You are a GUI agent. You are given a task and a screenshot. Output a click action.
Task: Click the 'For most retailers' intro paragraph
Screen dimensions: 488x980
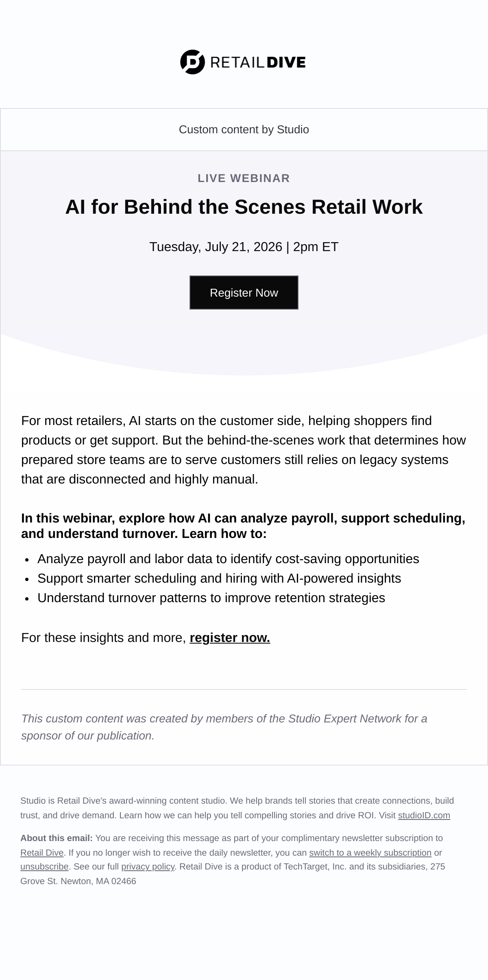coord(244,450)
